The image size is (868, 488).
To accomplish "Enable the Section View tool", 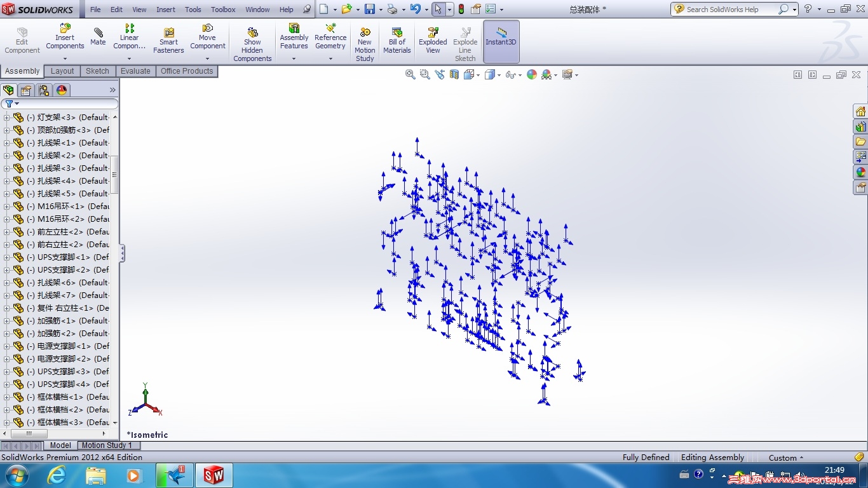I will point(454,74).
